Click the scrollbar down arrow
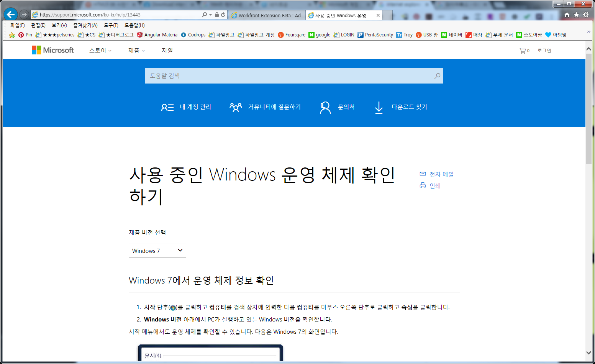Screen dimensions: 595x364 [x=588, y=353]
